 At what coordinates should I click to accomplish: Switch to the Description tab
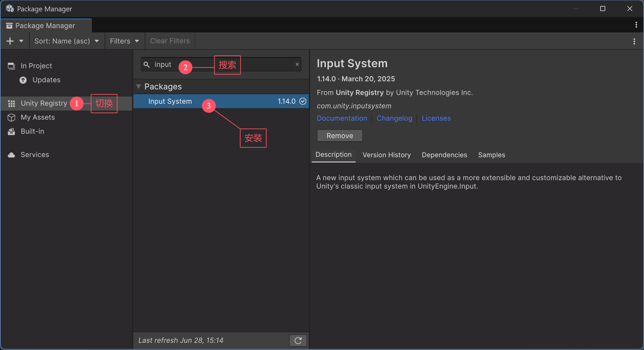(x=334, y=155)
